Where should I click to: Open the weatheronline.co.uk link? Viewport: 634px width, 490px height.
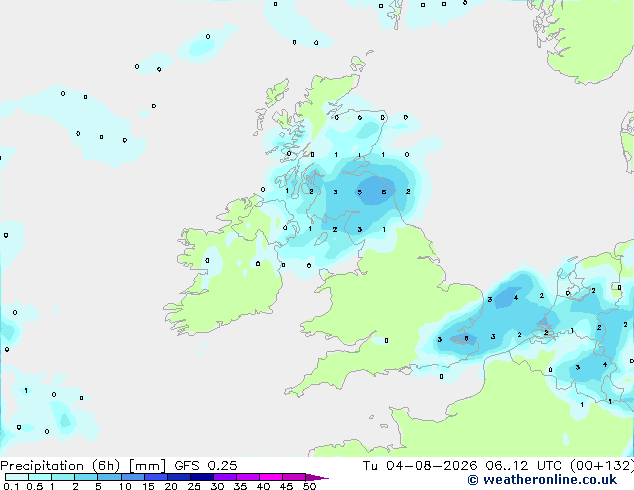(542, 480)
